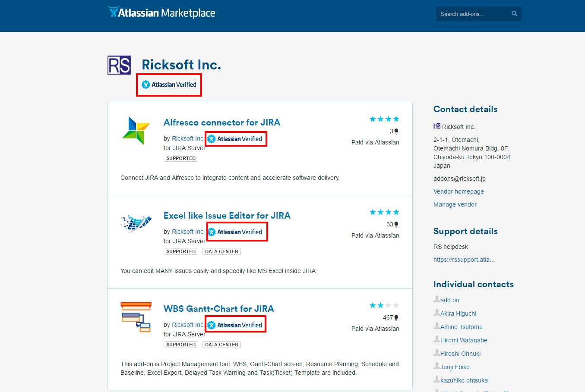
Task: Open the rssupport.atla... support link
Action: [x=464, y=260]
